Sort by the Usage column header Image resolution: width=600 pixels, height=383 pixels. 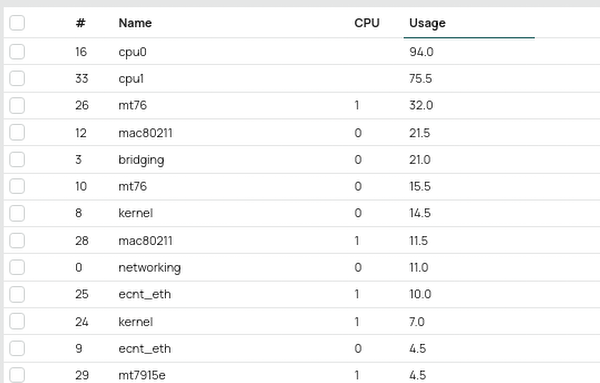tap(427, 23)
